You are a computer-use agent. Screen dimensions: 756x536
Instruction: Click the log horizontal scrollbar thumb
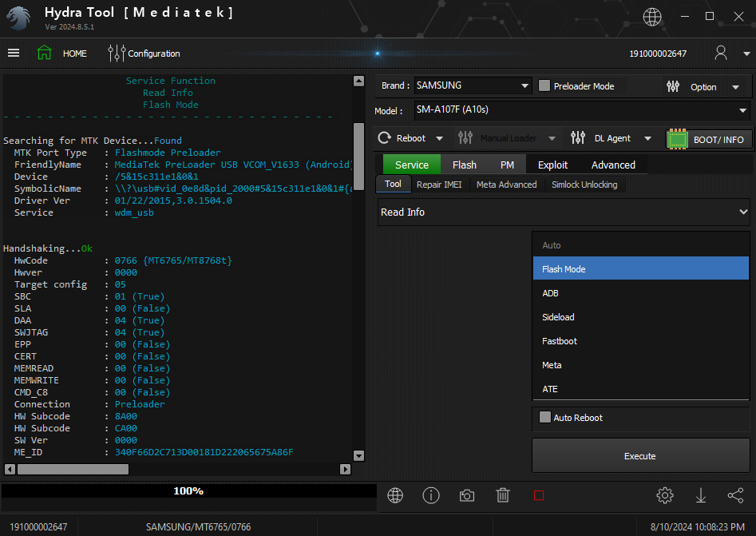click(73, 469)
